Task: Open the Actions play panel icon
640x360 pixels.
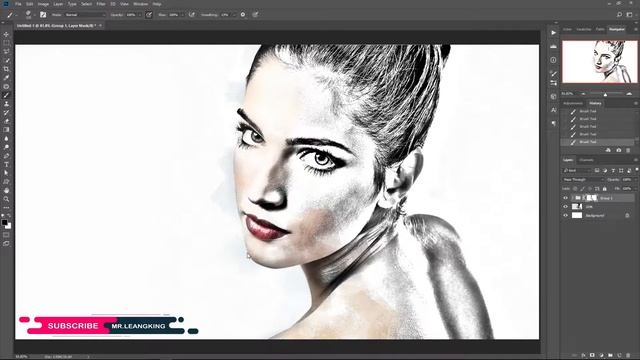Action: (553, 33)
